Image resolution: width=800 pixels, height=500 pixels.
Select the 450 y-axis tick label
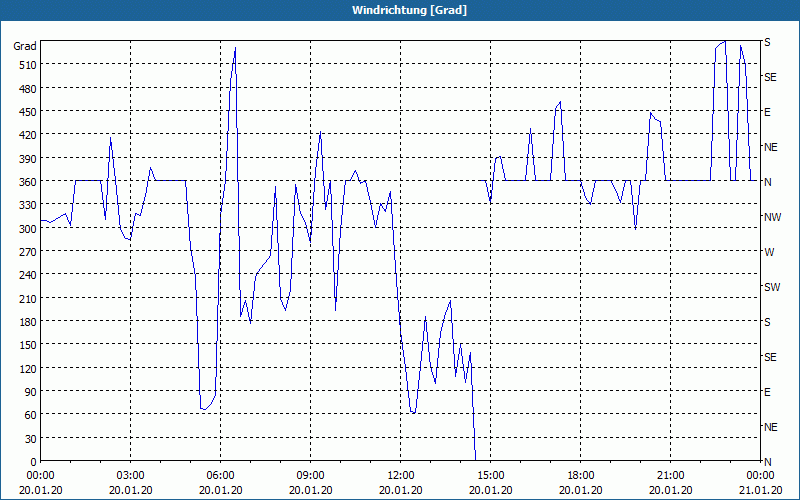point(28,112)
